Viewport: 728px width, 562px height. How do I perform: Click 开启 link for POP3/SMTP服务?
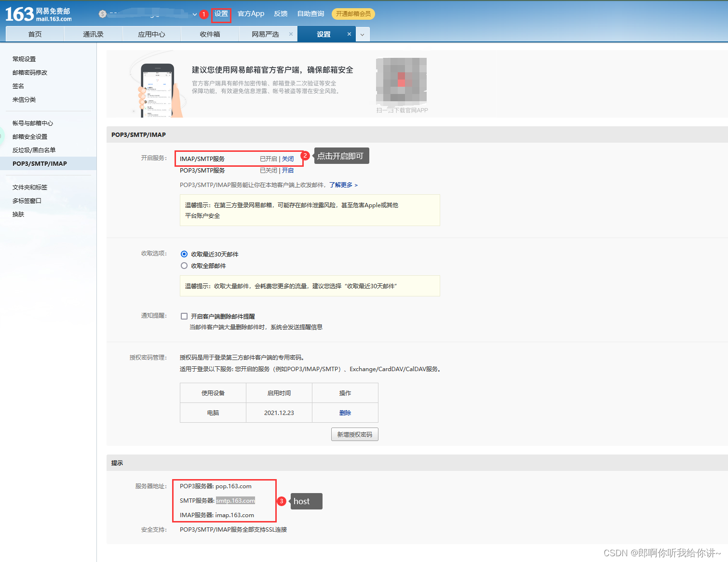pos(288,171)
